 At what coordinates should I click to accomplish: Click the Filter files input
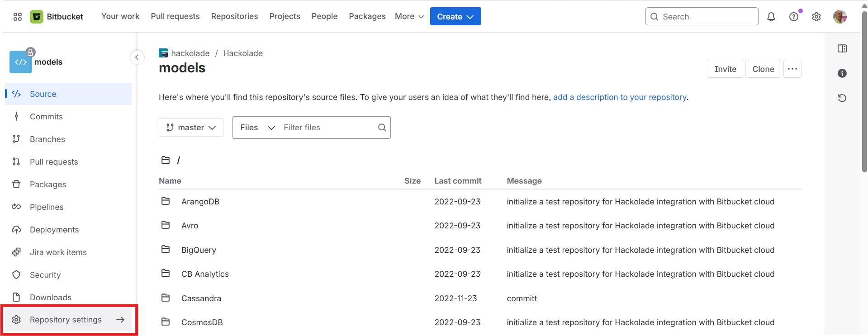click(327, 128)
